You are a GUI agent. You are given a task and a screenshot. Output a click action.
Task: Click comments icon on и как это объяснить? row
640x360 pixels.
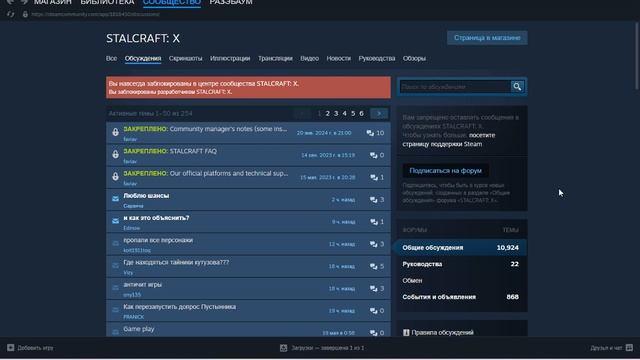pos(374,222)
